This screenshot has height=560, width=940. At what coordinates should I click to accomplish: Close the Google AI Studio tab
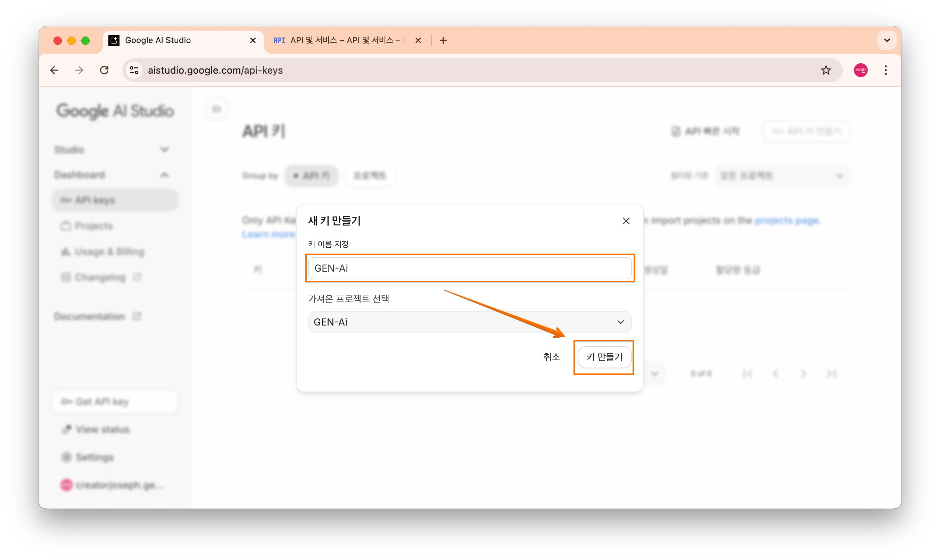(253, 40)
